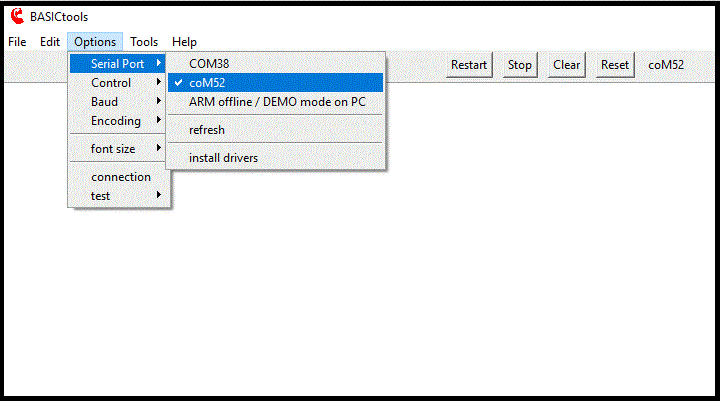Click the Options menu

point(95,42)
